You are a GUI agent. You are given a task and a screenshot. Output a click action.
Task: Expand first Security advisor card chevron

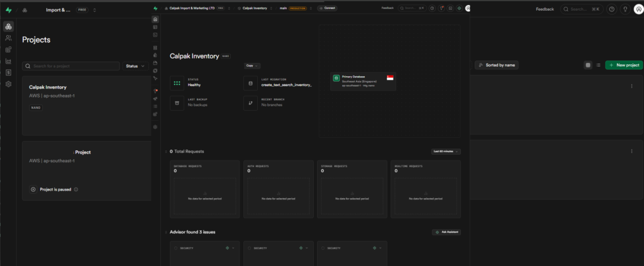pyautogui.click(x=233, y=248)
